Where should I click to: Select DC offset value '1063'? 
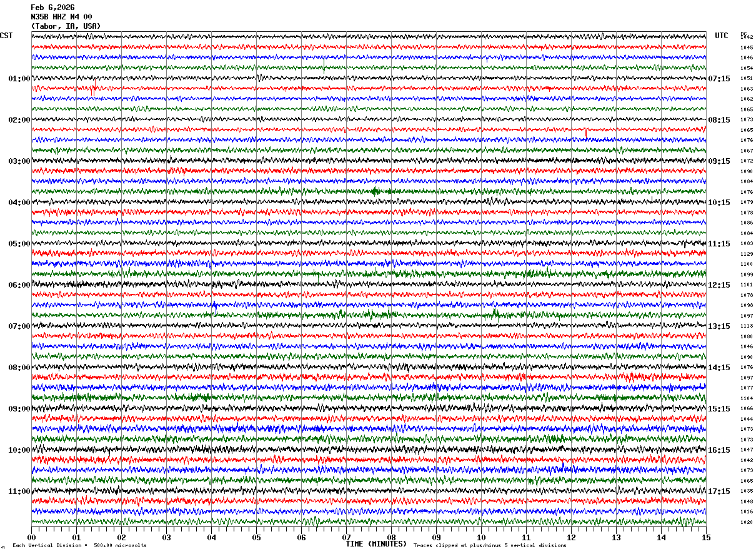[747, 89]
